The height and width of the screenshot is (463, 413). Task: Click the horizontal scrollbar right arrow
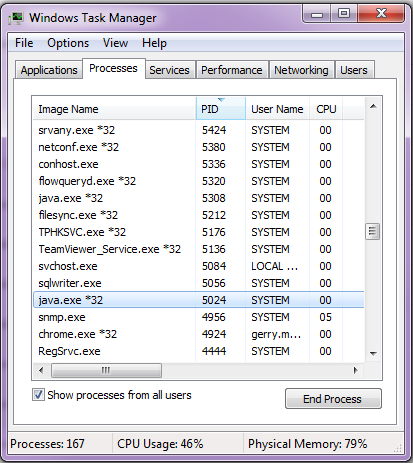(x=356, y=370)
